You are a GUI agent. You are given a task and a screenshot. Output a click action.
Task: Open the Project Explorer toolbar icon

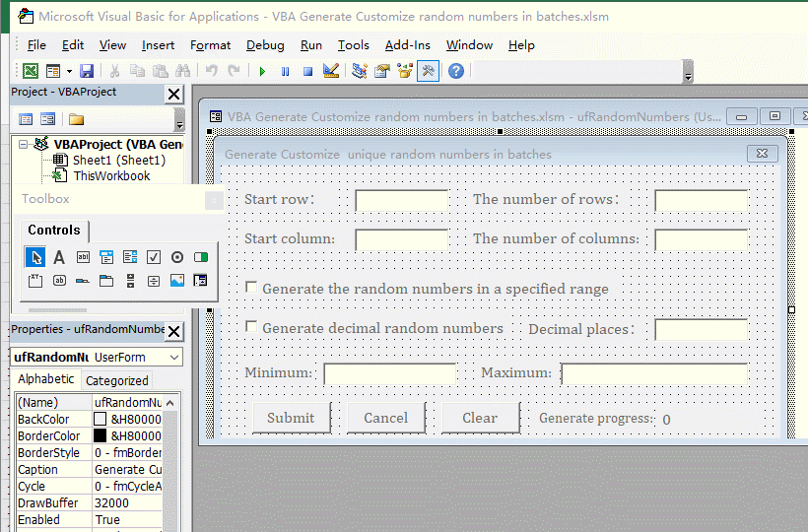pyautogui.click(x=360, y=71)
